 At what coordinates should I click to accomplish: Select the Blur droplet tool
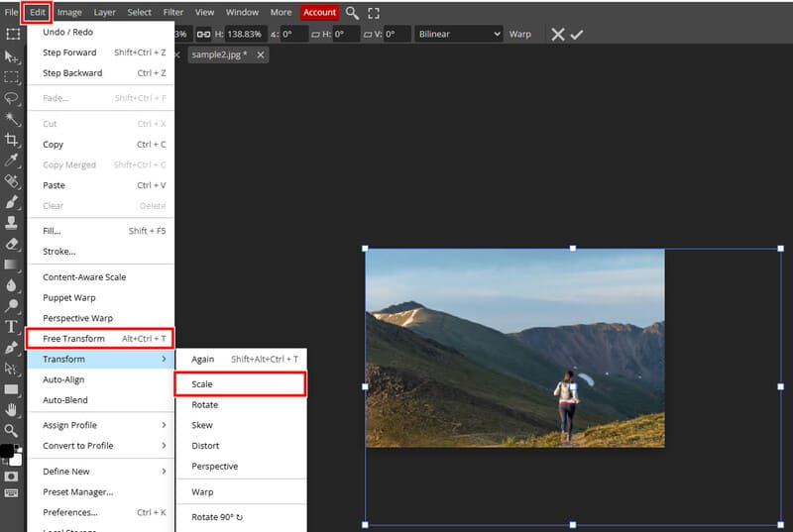11,285
